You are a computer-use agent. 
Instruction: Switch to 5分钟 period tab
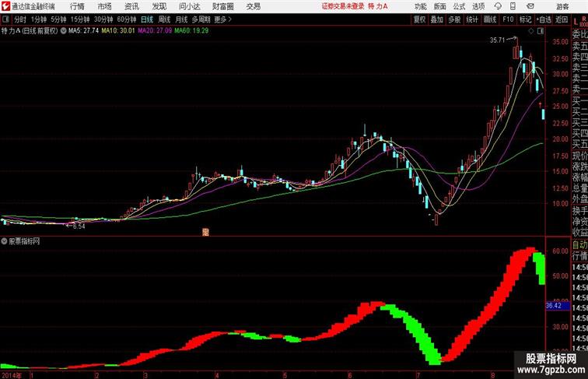click(58, 19)
